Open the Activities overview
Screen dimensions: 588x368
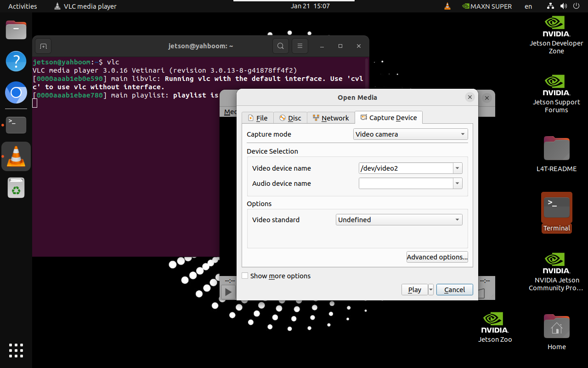tap(23, 6)
